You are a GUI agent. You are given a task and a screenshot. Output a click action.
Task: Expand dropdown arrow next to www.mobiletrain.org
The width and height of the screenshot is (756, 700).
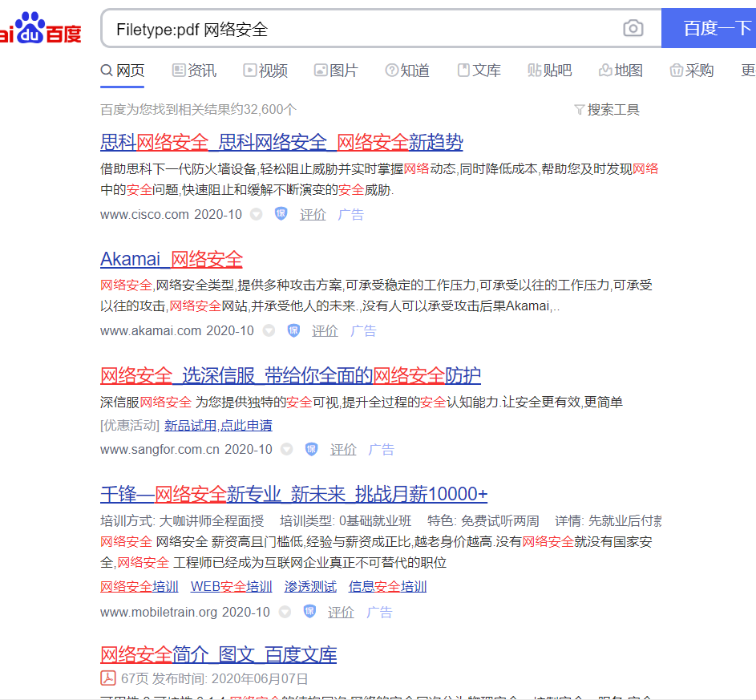[x=285, y=612]
